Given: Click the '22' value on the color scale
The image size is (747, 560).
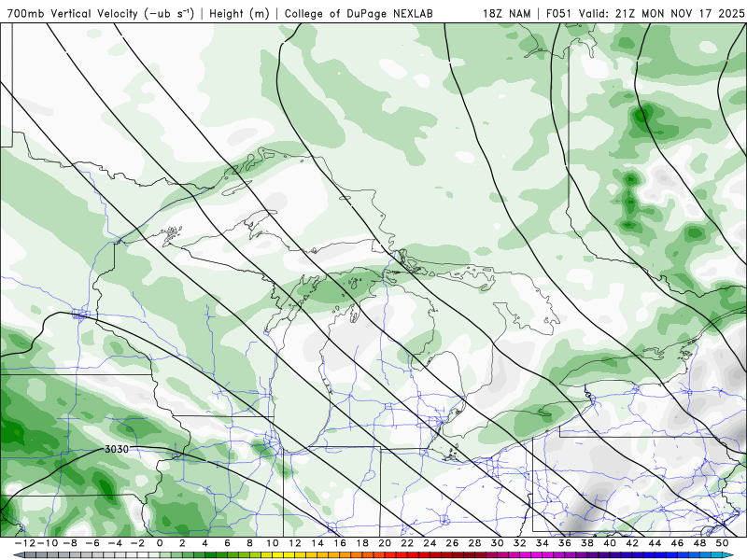Looking at the screenshot, I should (407, 543).
